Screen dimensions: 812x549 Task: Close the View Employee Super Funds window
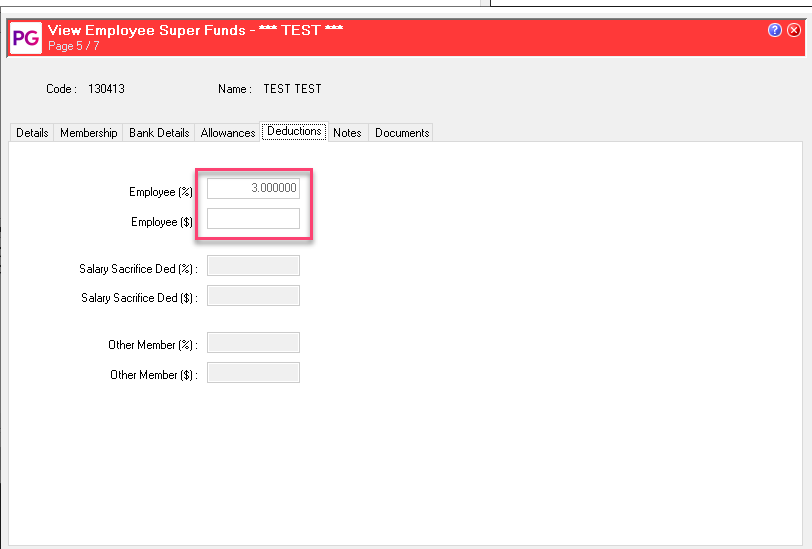(794, 30)
